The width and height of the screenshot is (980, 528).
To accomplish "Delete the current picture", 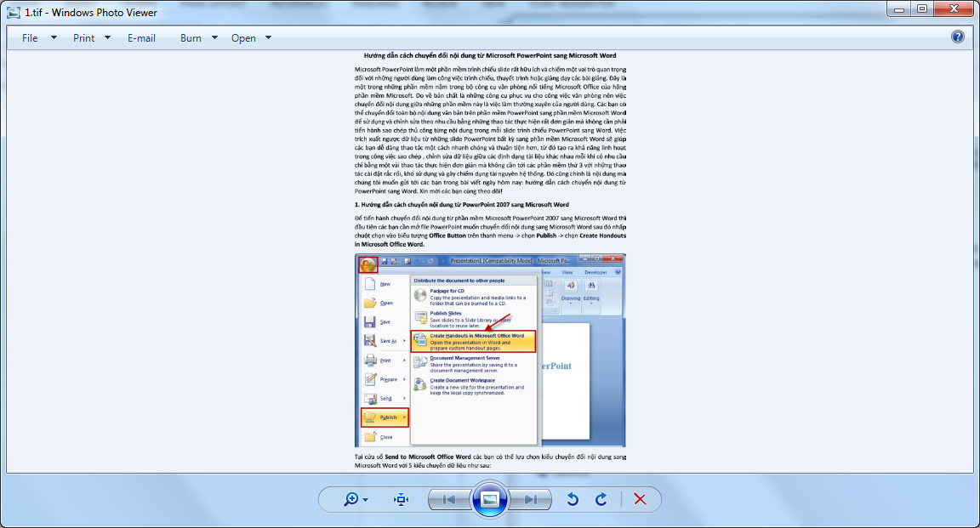I will pos(640,499).
